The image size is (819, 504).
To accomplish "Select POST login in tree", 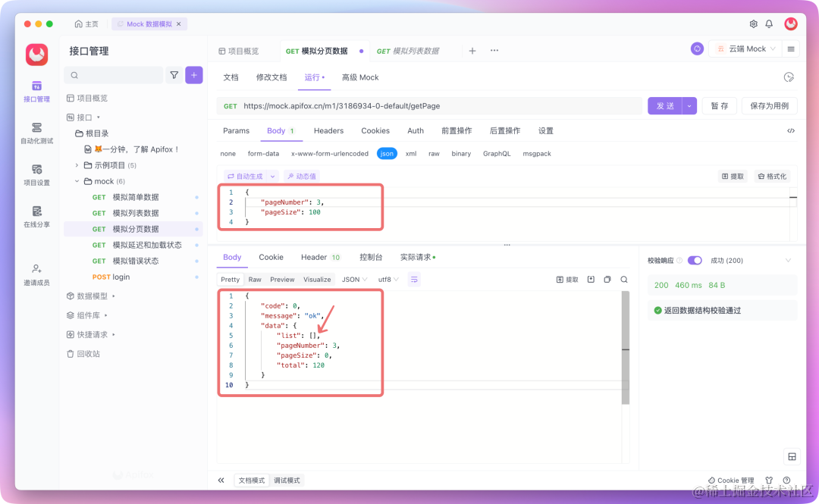I will pos(133,277).
